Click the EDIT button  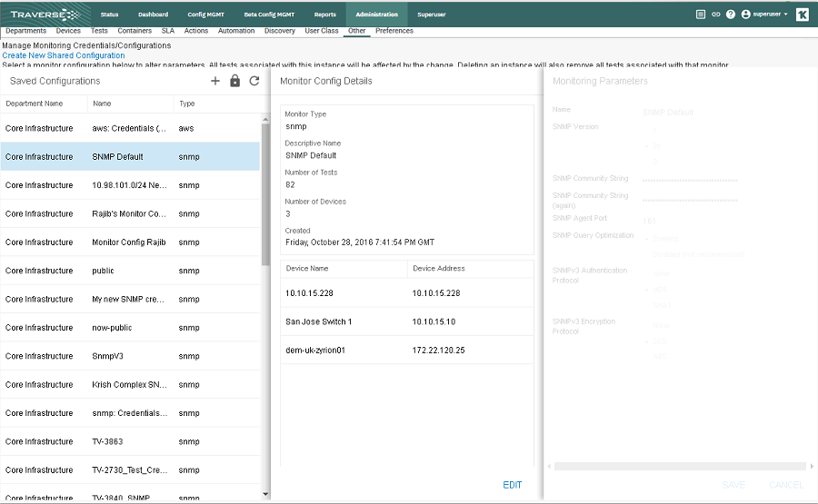coord(513,485)
